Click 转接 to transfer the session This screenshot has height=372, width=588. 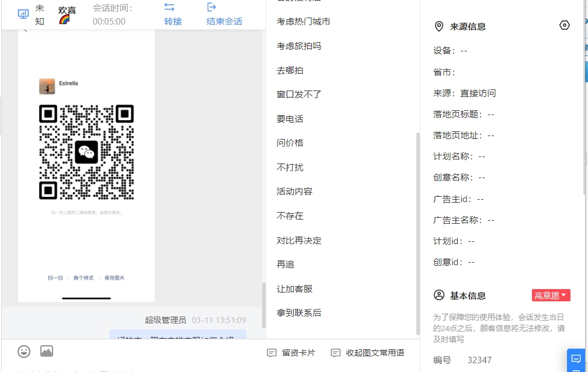(x=173, y=22)
